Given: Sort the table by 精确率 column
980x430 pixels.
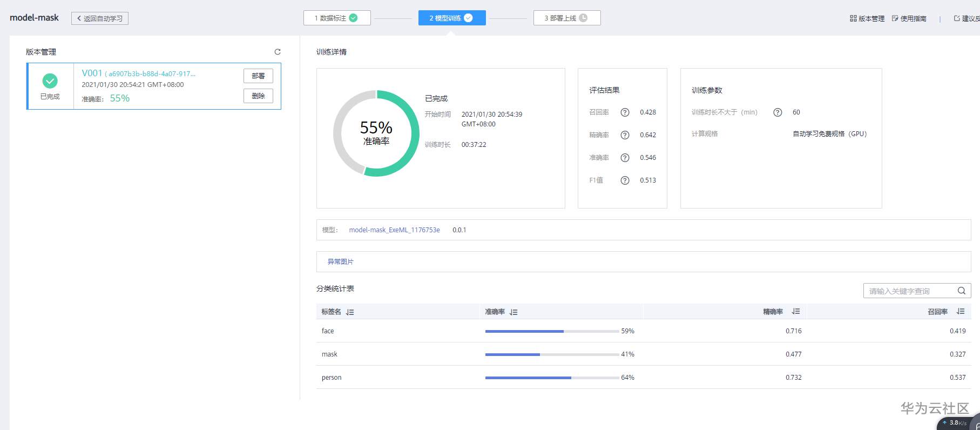Looking at the screenshot, I should (x=796, y=312).
